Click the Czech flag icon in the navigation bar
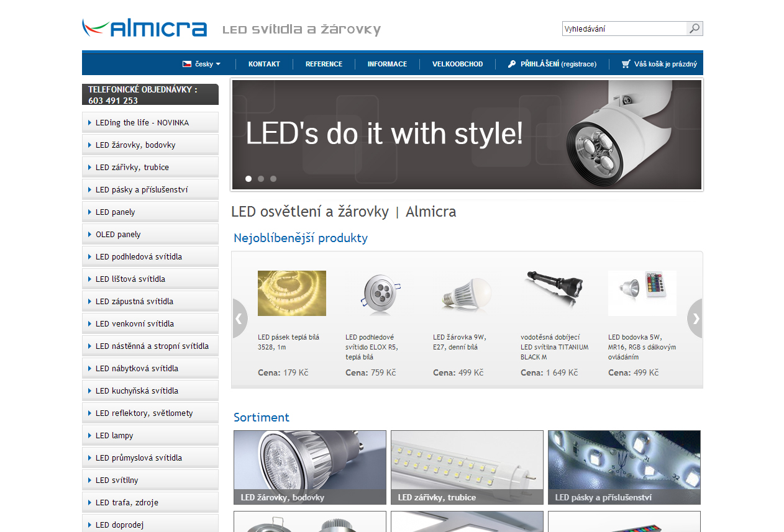 point(186,63)
